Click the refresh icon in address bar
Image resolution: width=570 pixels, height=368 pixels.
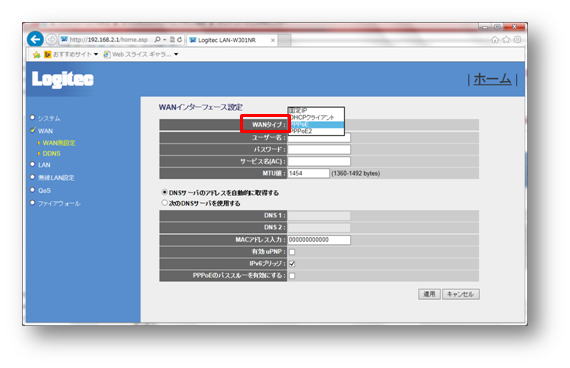tap(180, 40)
